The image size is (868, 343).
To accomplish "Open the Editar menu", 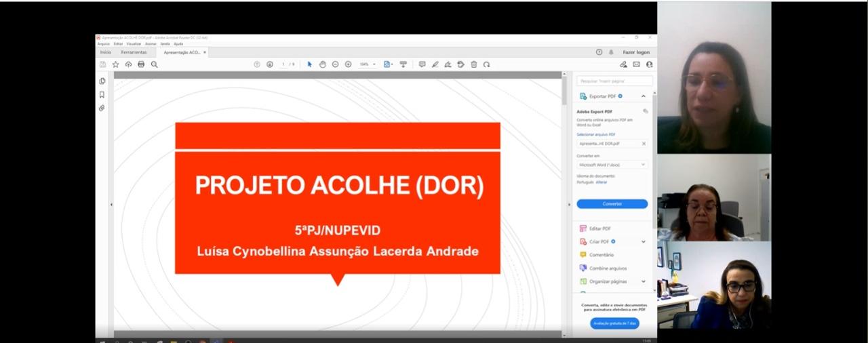I will pyautogui.click(x=118, y=43).
